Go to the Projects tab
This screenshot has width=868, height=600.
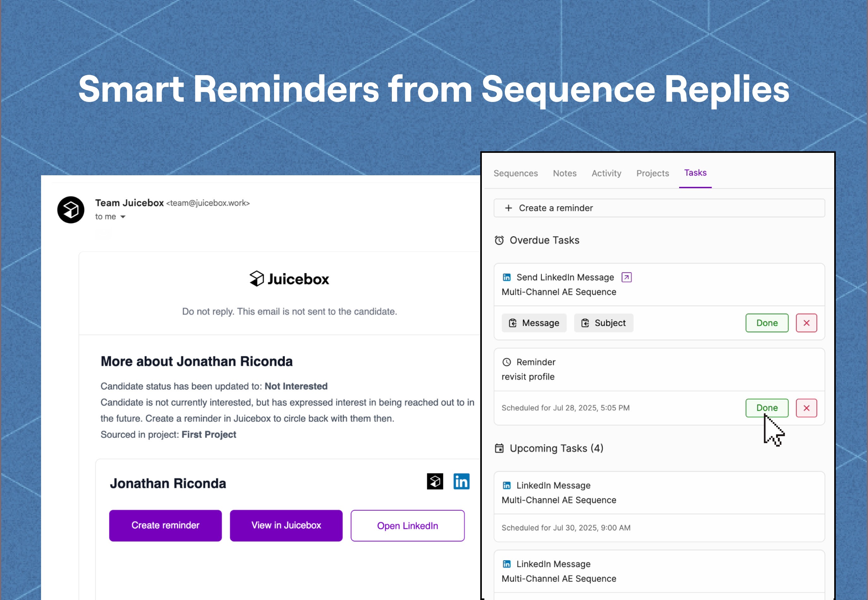click(653, 173)
